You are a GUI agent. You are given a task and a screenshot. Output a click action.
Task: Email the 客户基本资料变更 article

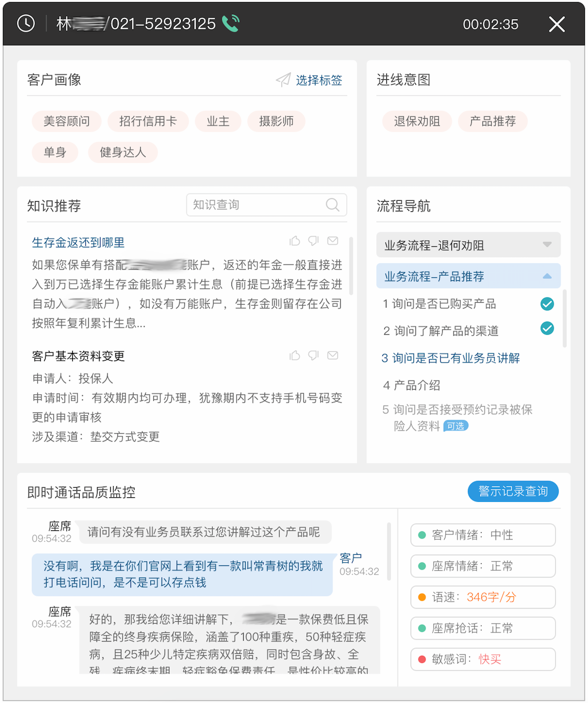(333, 356)
